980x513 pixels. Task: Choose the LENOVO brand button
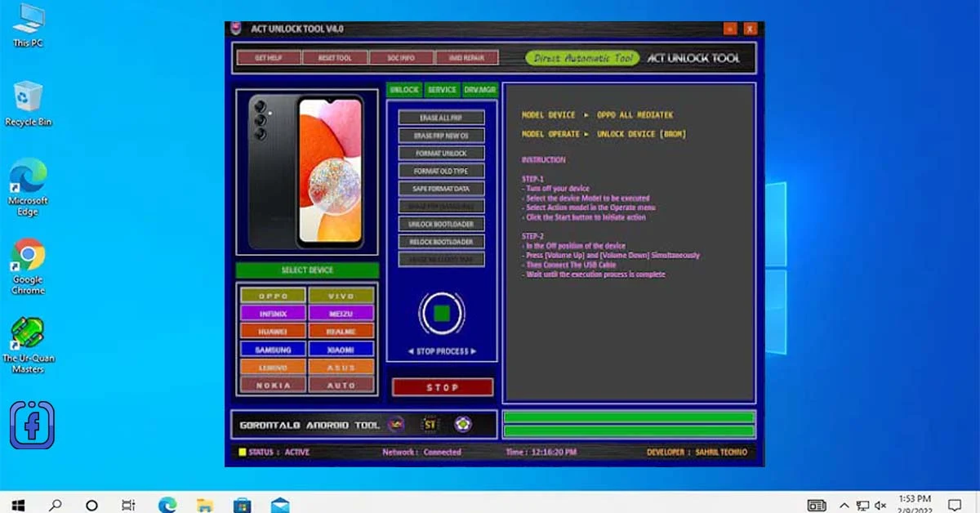coord(274,367)
